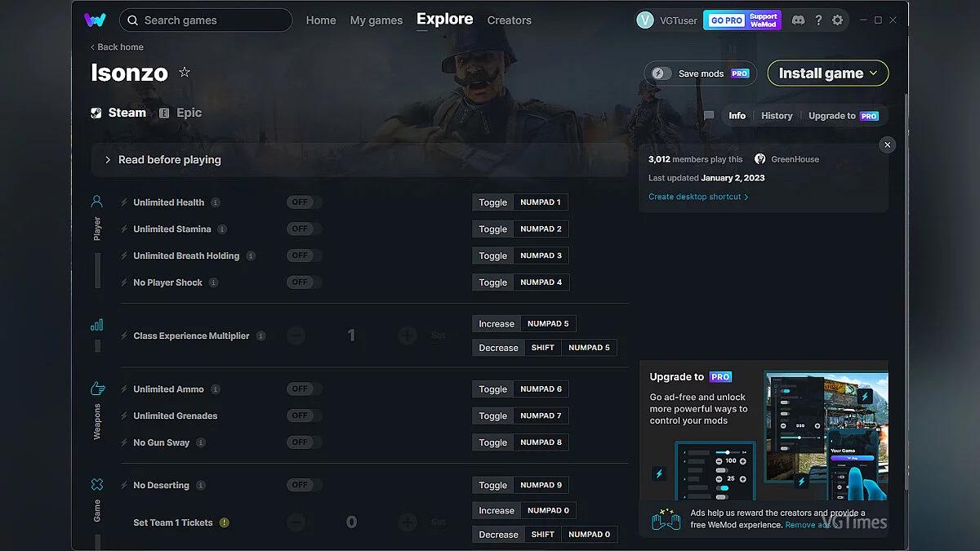Click the Decrease button for Set Team 1 Tickets
The width and height of the screenshot is (980, 551).
pyautogui.click(x=498, y=535)
